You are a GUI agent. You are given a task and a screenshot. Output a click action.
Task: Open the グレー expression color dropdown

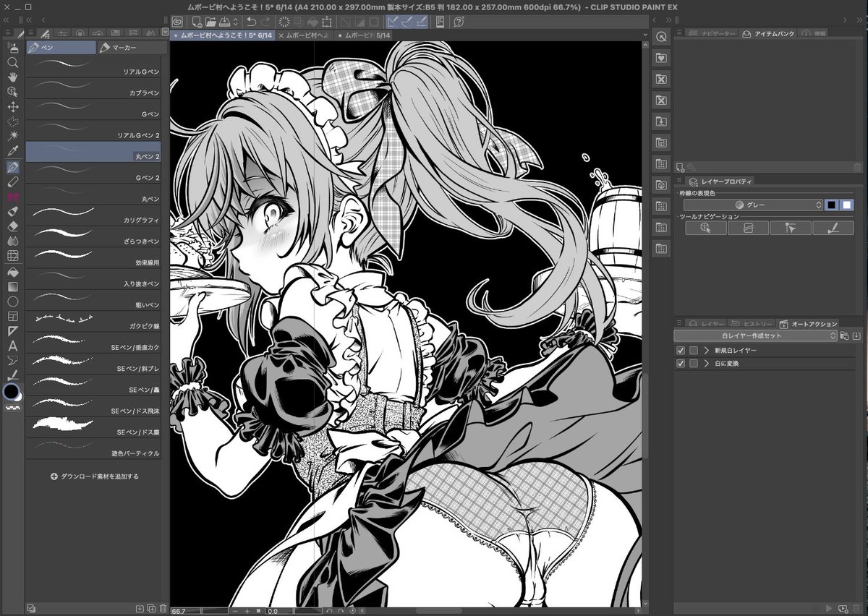pos(754,205)
